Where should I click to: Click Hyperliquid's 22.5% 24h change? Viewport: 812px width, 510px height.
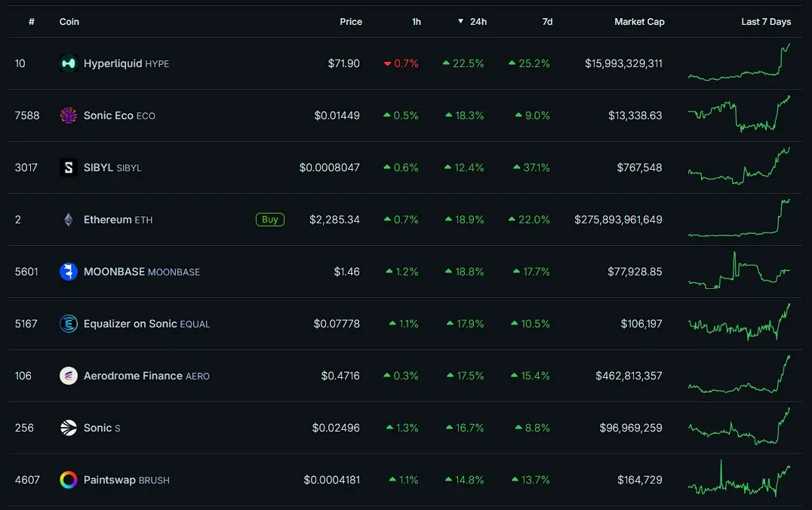tap(463, 63)
